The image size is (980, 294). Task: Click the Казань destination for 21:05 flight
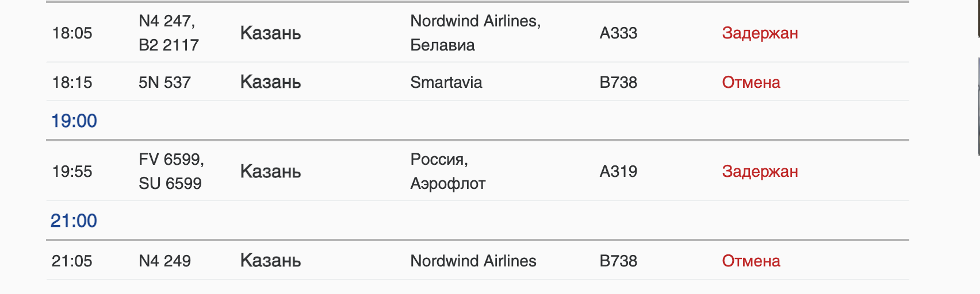point(270,261)
